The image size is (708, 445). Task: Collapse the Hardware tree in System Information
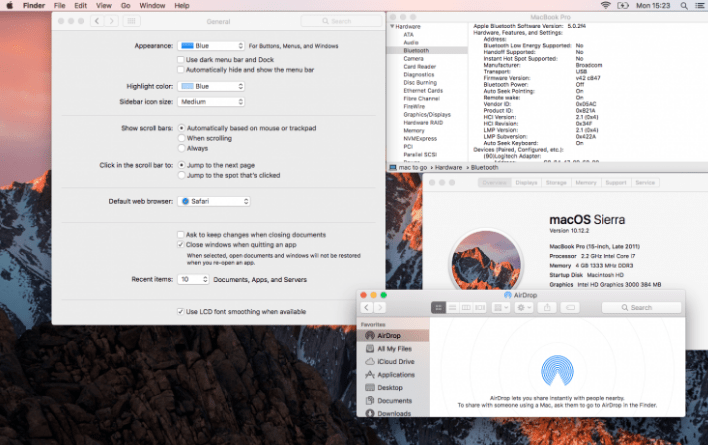(392, 27)
